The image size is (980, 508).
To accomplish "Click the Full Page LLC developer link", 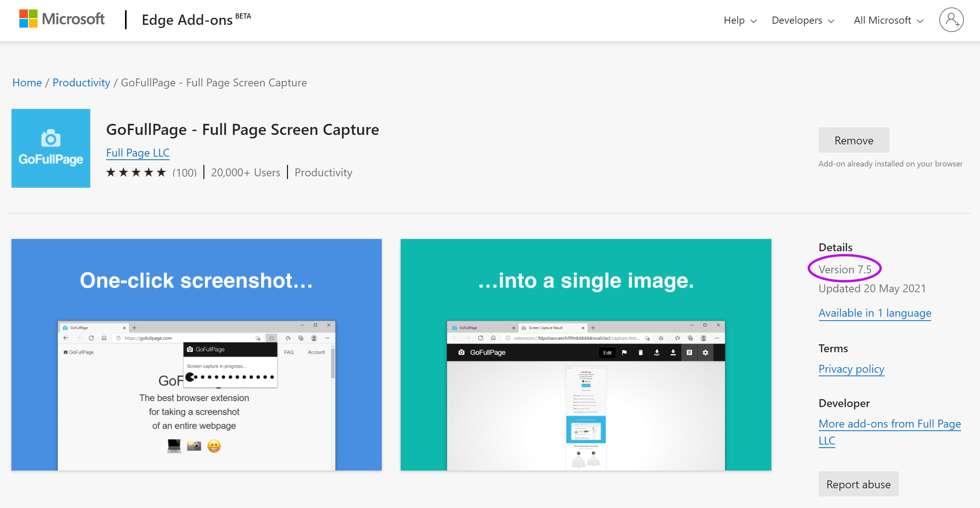I will click(x=138, y=153).
